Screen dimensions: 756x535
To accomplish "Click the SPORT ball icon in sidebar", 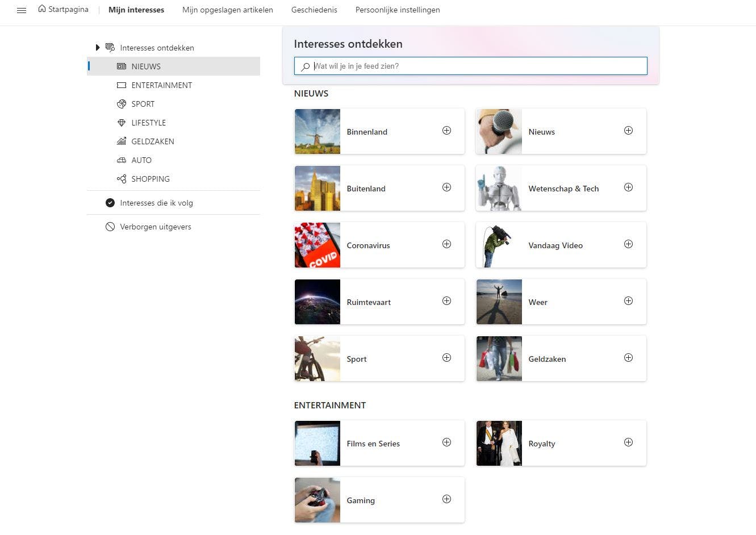I will (x=122, y=104).
